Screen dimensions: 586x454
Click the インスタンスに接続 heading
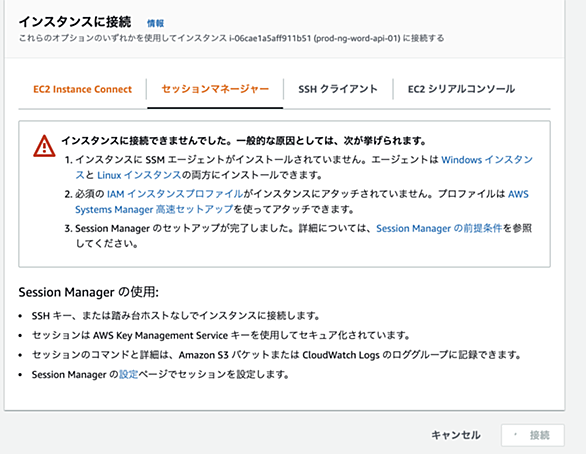tap(75, 22)
